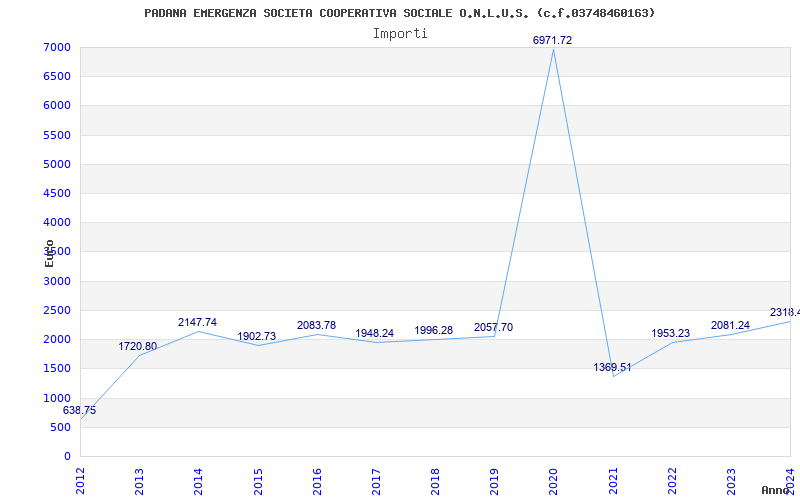Click the 2020 x-axis year label
Screen dimensions: 800x500
pos(554,481)
